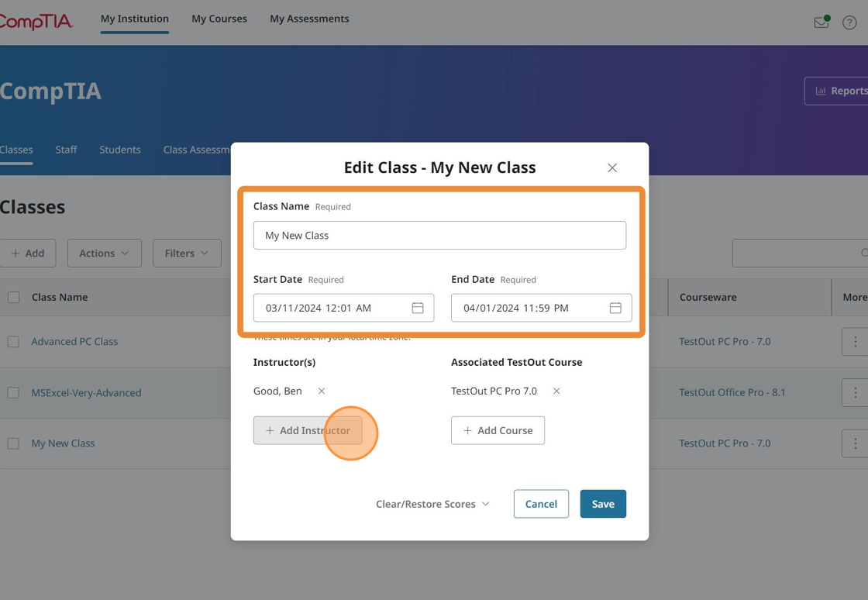Click the Class Name input field
This screenshot has width=868, height=600.
439,235
